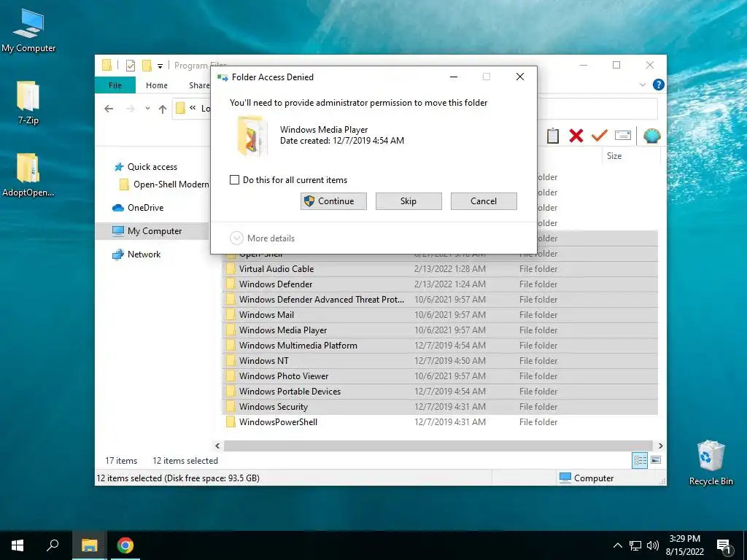Click the orange checkmark toolbar icon
Screen dimensions: 747x560
pos(599,136)
